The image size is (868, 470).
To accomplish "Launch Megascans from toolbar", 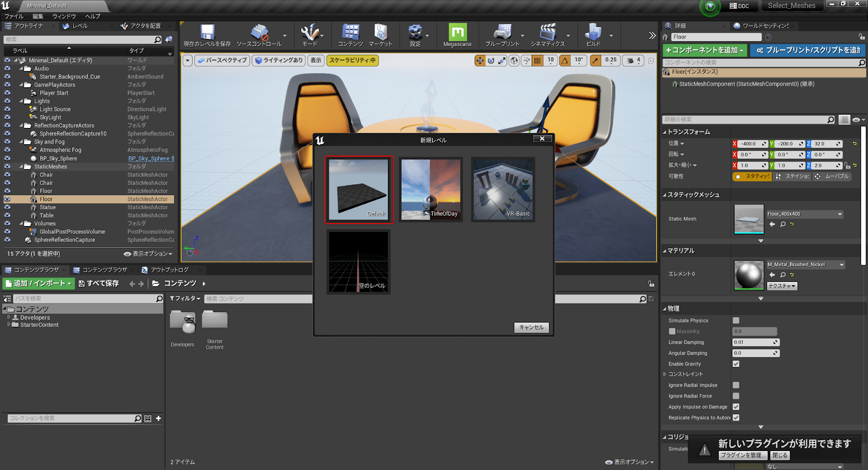I will pos(457,35).
